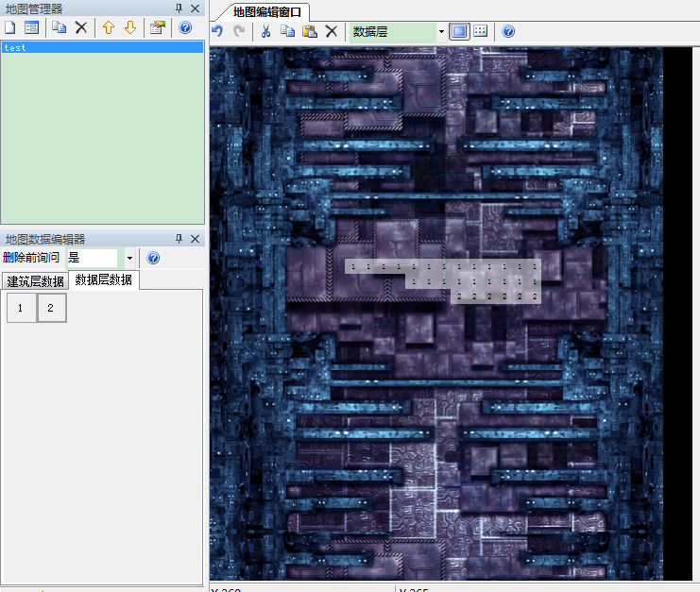Copy the selection in map editor

coord(287,31)
